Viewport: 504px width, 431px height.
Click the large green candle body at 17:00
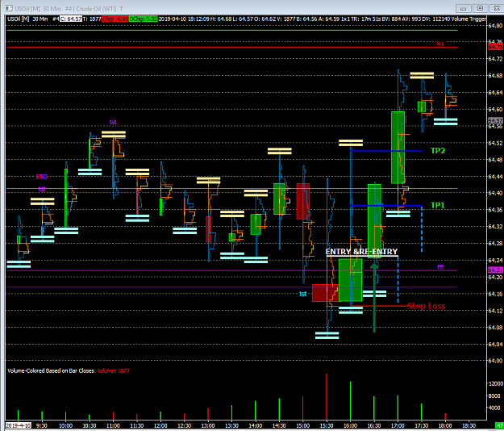398,148
